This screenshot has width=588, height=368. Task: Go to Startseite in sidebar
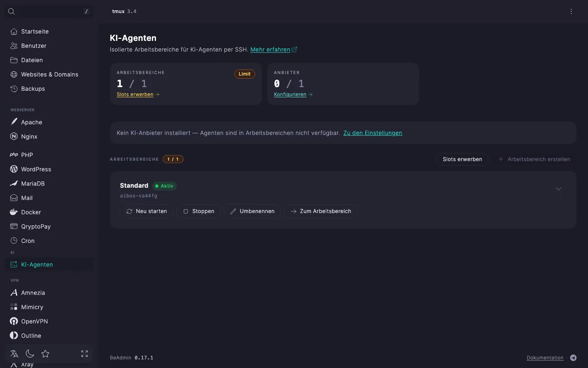coord(49,31)
